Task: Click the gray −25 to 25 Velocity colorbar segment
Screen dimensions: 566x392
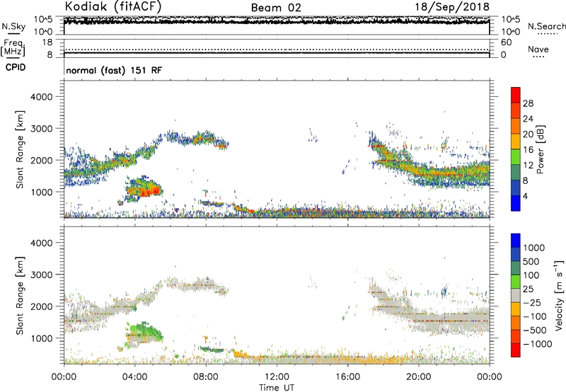Action: tap(516, 295)
